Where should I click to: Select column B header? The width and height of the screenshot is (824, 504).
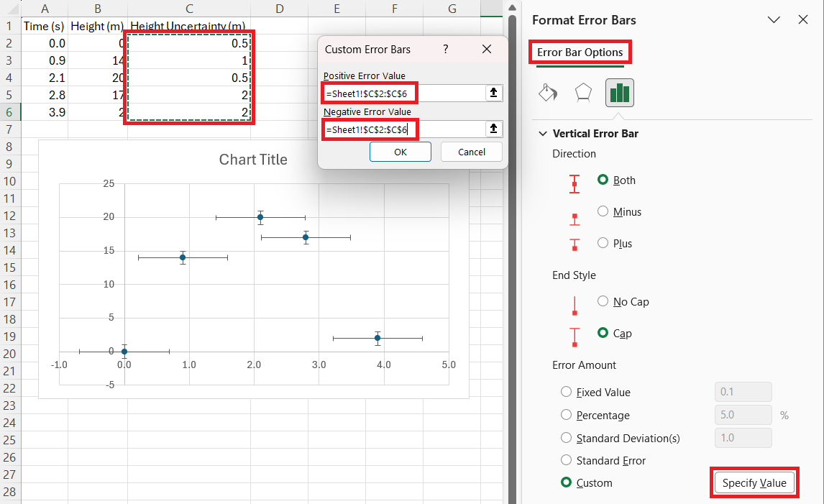(x=98, y=9)
